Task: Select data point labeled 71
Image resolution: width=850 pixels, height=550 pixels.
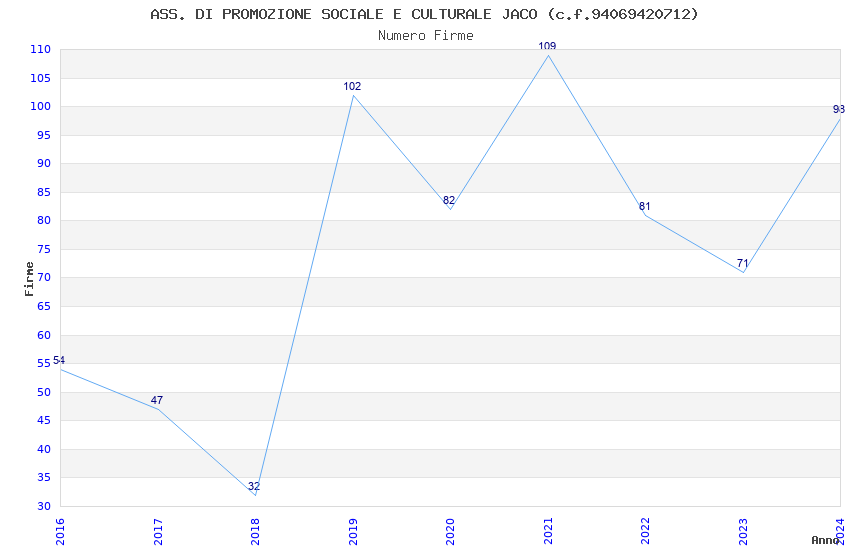Action: [x=743, y=263]
